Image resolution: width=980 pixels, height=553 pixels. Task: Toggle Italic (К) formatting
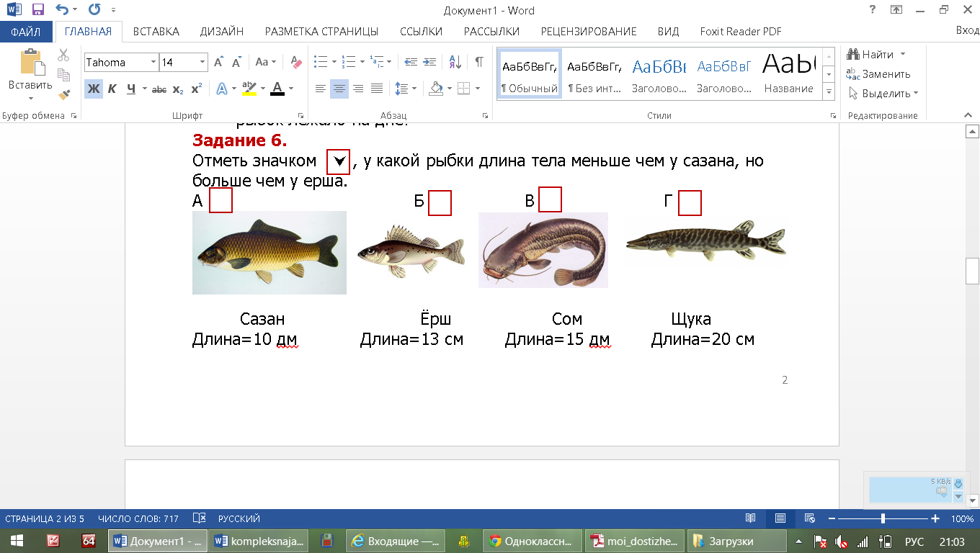pyautogui.click(x=112, y=89)
